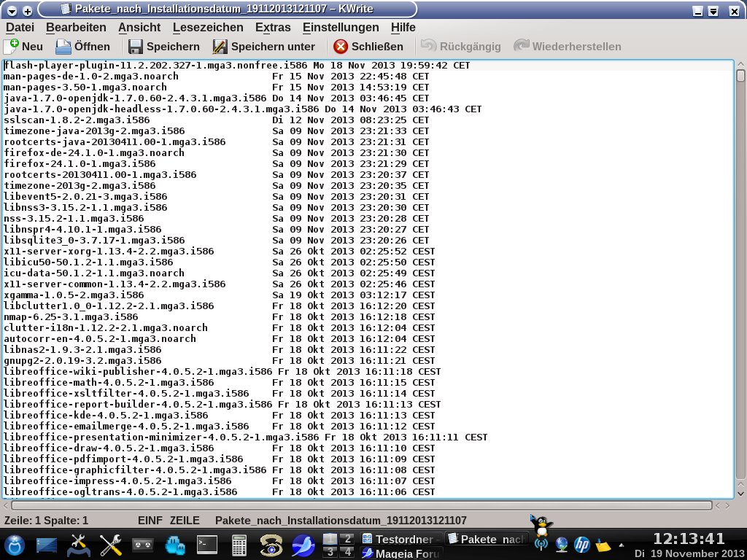Launch the blue bird web browser icon

coord(303,545)
